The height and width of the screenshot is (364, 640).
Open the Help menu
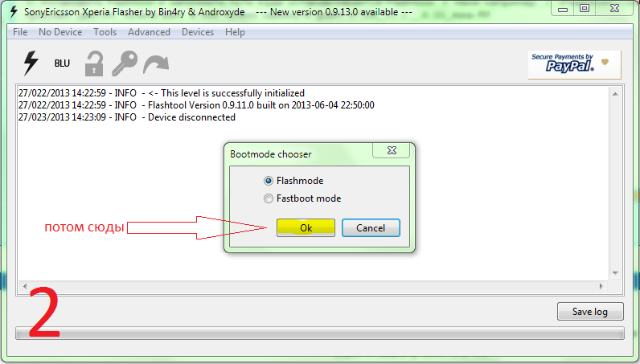235,32
